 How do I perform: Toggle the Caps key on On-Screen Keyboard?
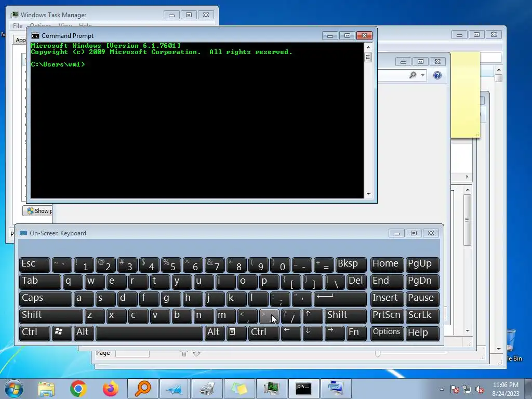[x=46, y=299]
